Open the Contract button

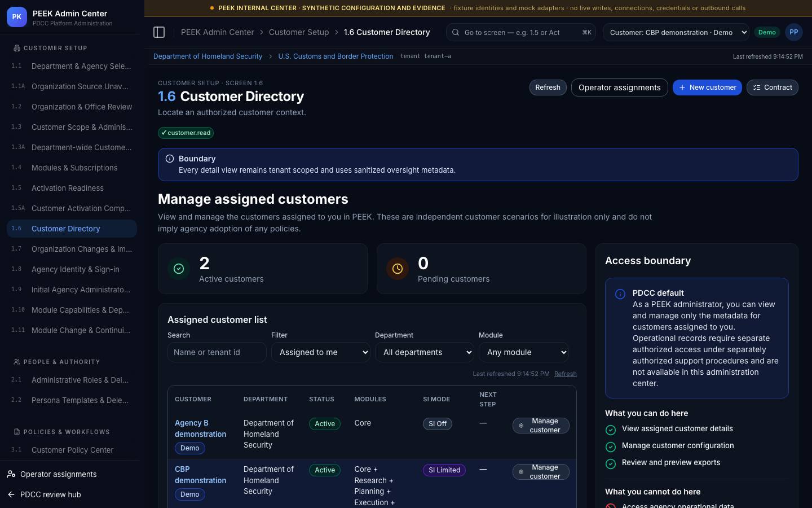(x=773, y=87)
